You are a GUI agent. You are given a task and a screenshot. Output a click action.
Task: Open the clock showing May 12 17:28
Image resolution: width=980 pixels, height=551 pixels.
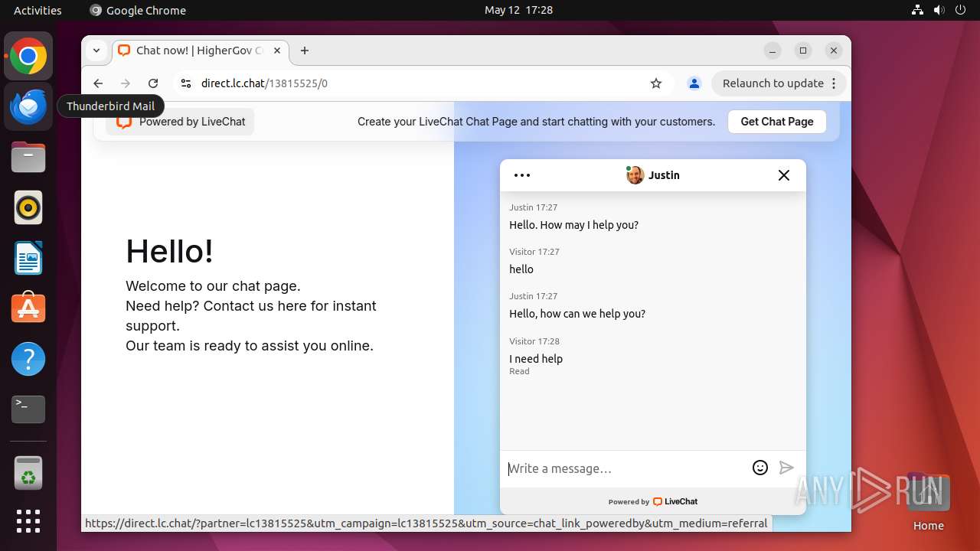click(518, 10)
